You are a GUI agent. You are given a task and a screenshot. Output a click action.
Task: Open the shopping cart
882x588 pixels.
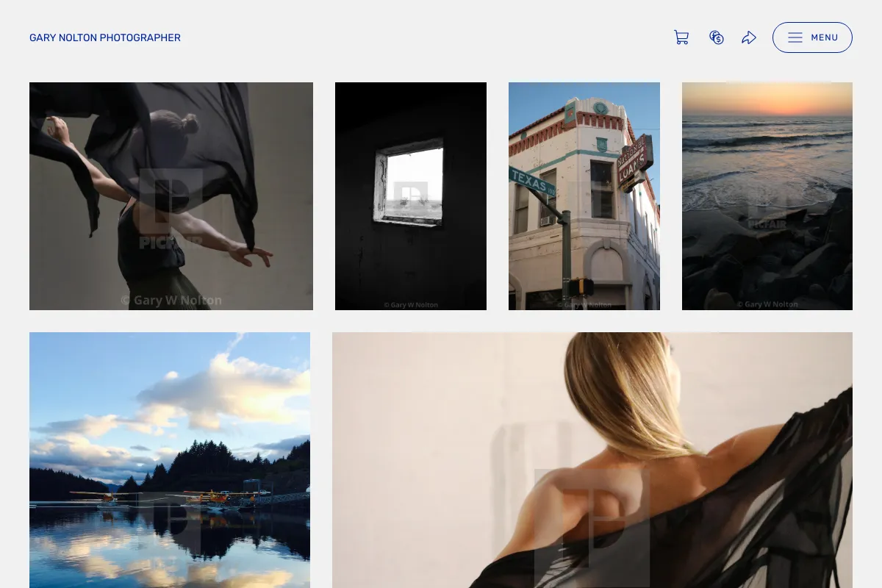(681, 37)
